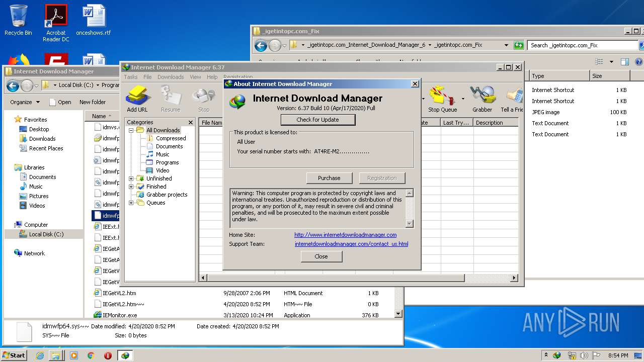Click the Check for Update button
This screenshot has width=644, height=362.
[318, 120]
